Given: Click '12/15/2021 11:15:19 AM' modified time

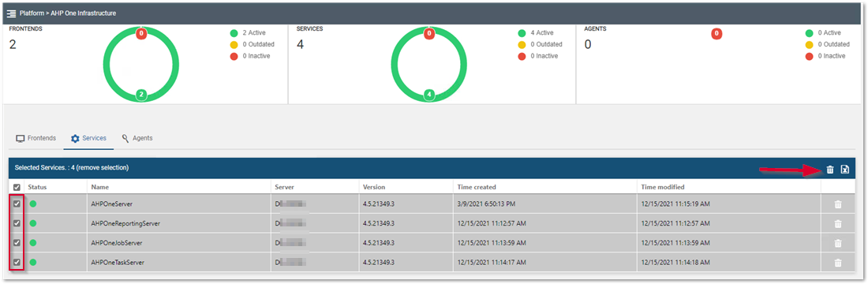Looking at the screenshot, I should (x=675, y=204).
